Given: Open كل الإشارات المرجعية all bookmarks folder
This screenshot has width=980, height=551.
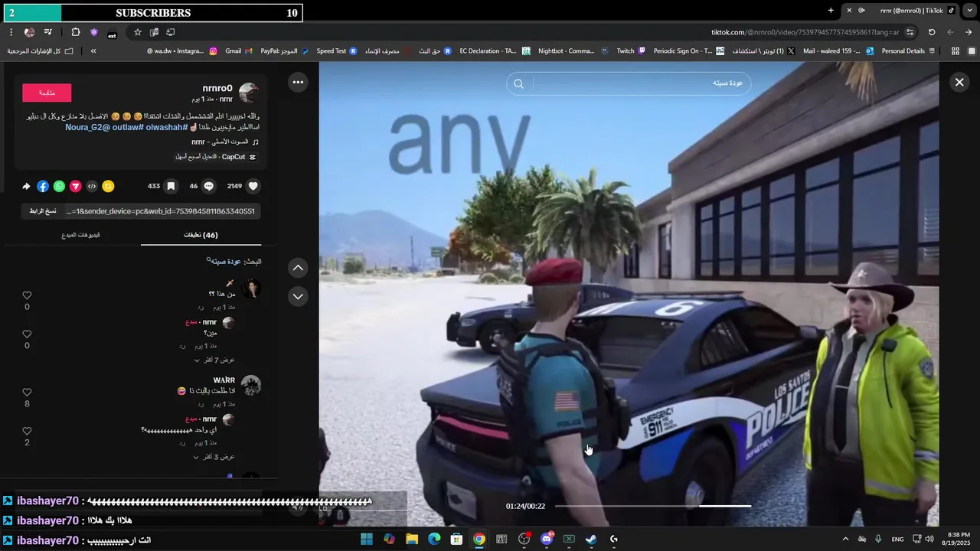Looking at the screenshot, I should point(41,51).
